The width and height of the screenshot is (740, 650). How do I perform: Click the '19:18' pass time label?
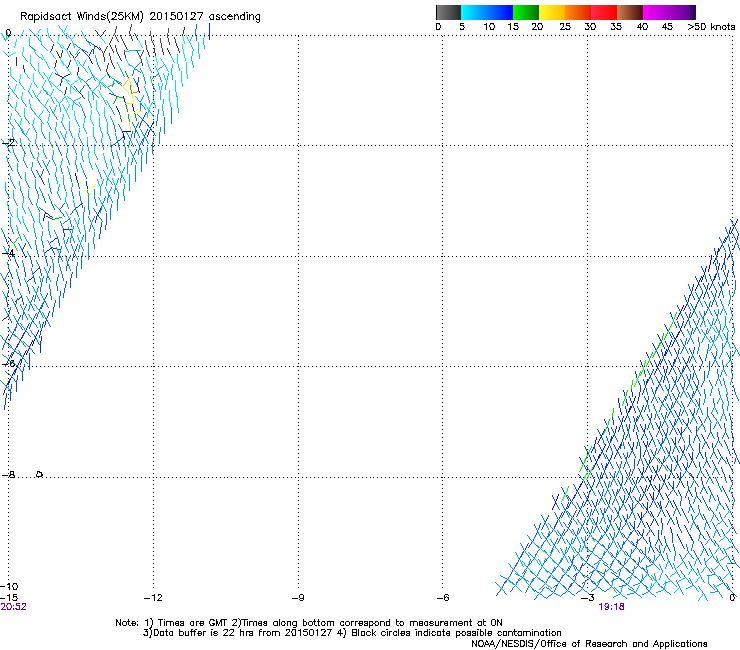click(x=612, y=607)
